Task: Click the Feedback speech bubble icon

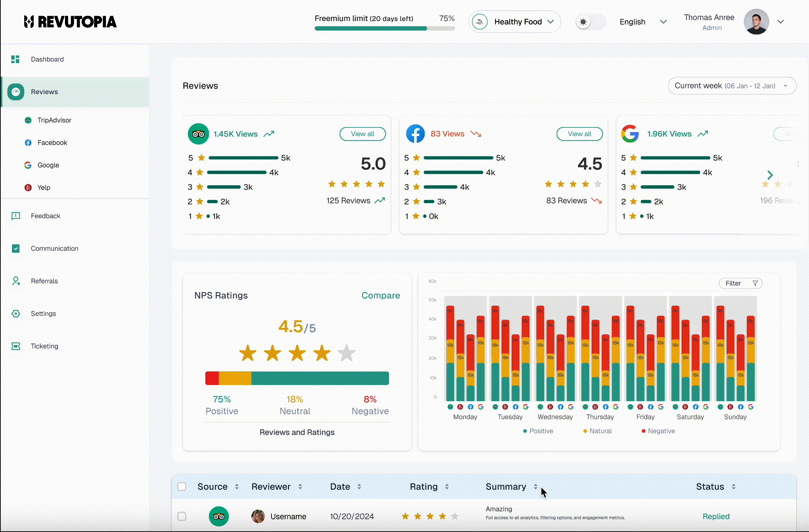Action: [x=16, y=216]
